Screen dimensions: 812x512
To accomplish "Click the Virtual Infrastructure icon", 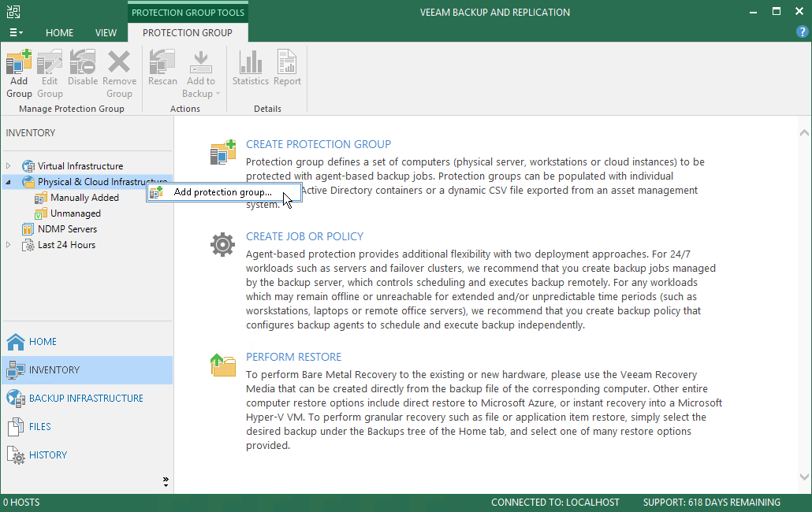I will 28,166.
